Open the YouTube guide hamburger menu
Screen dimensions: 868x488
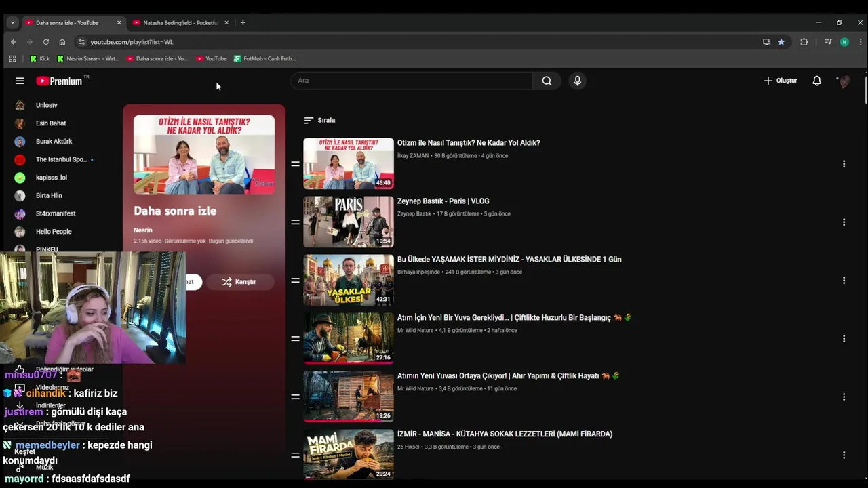[x=20, y=81]
